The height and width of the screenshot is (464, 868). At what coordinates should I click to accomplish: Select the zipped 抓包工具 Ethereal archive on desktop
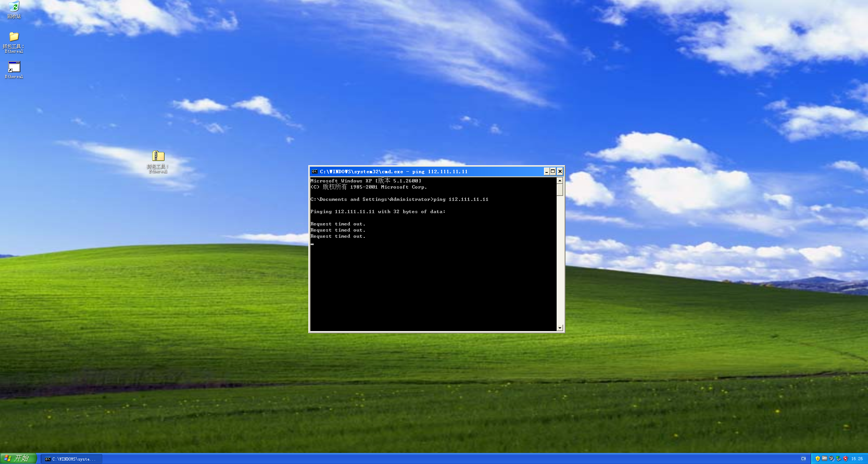(158, 156)
